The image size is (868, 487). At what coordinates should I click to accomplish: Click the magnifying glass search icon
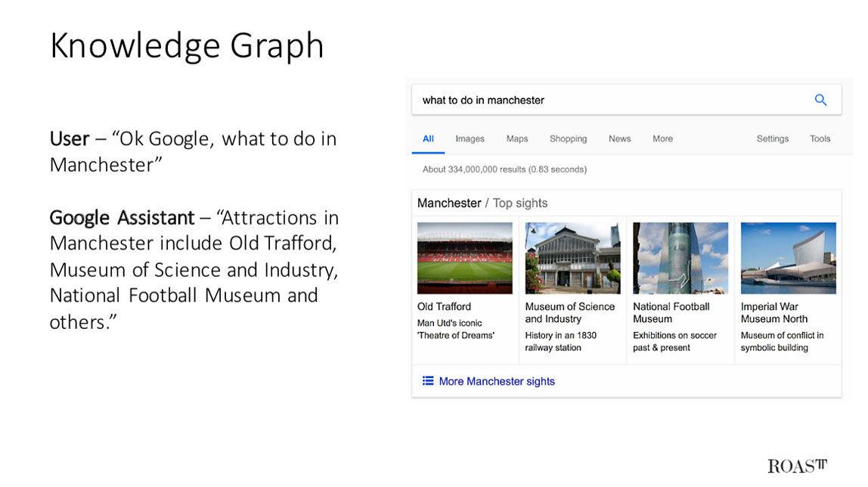tap(820, 99)
